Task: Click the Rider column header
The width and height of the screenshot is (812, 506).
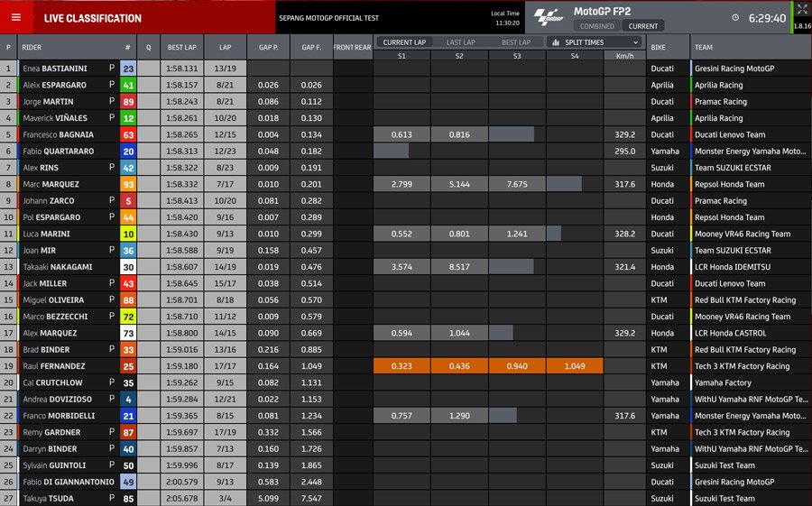Action: pos(32,48)
